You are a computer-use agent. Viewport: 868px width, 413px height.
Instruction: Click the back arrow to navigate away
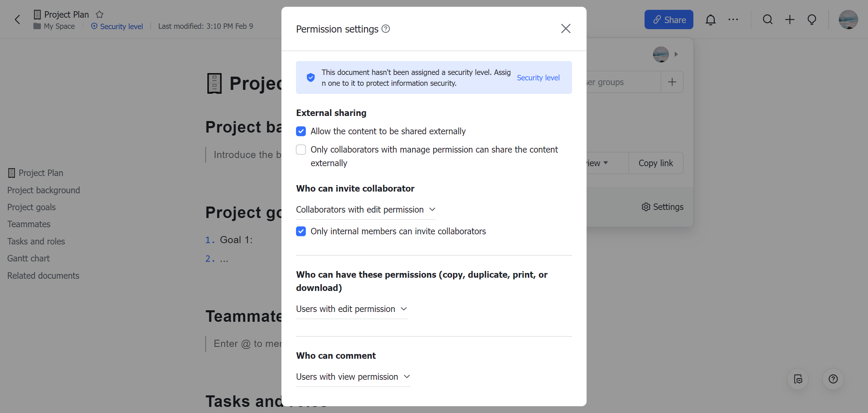click(x=17, y=19)
